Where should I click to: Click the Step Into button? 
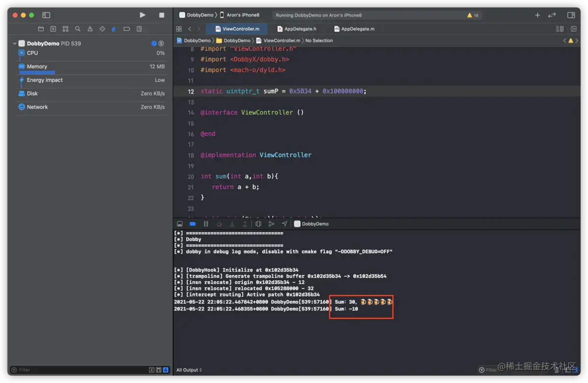tap(232, 224)
